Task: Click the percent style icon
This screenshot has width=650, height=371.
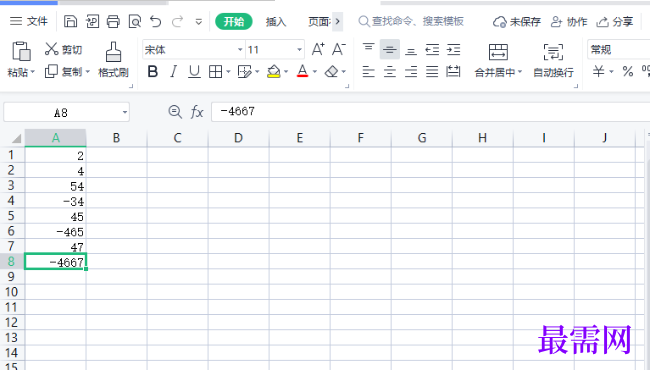Action: tap(628, 72)
